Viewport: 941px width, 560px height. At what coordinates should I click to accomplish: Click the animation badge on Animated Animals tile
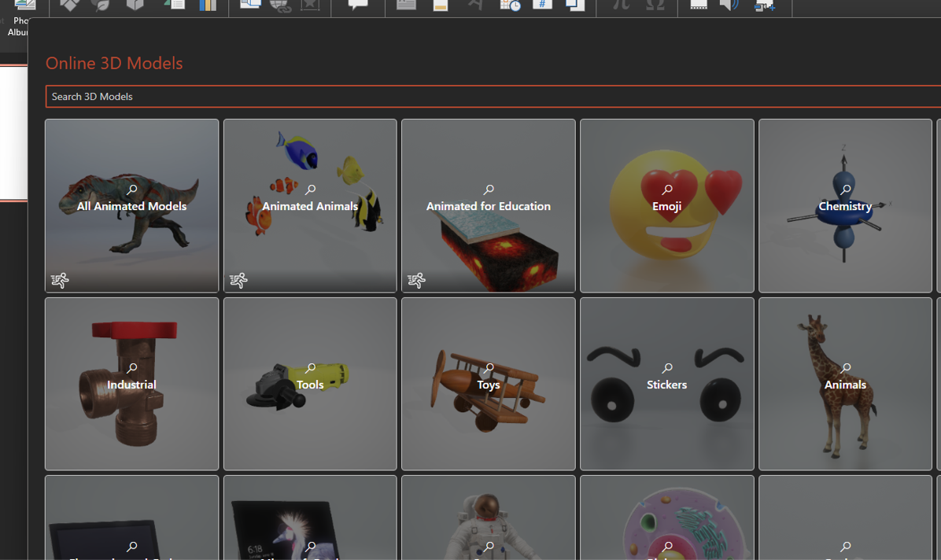click(x=238, y=279)
